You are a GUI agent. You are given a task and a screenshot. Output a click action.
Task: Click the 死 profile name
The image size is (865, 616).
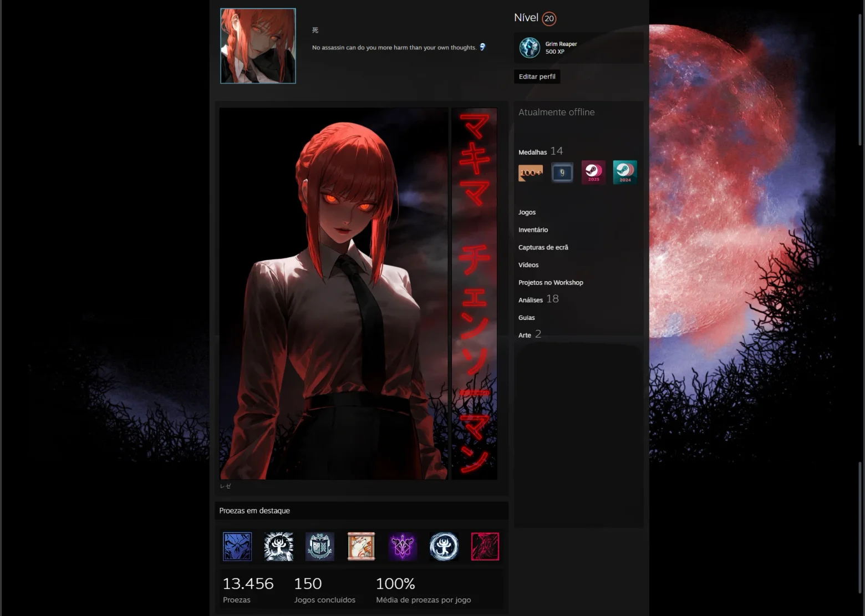click(x=315, y=30)
